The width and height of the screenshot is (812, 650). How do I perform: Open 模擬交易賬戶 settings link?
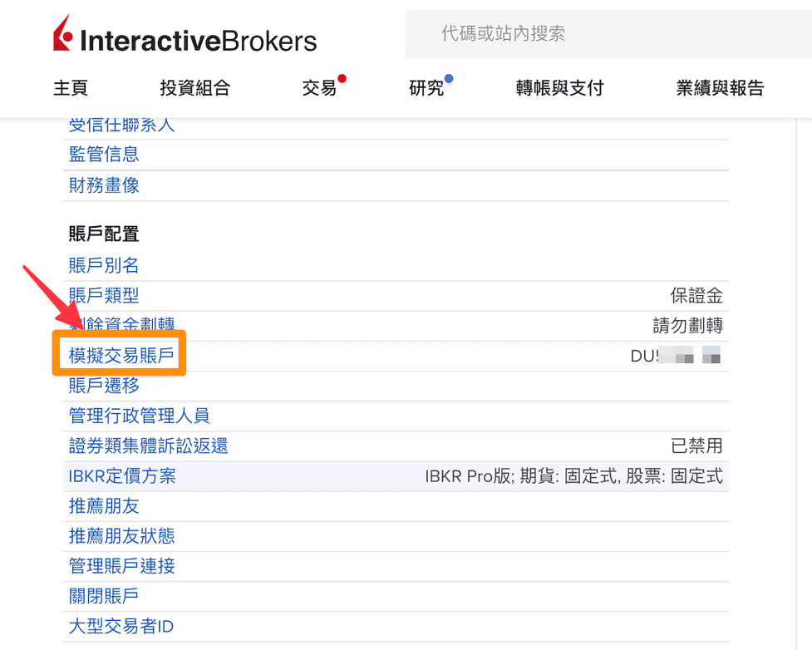pos(119,353)
